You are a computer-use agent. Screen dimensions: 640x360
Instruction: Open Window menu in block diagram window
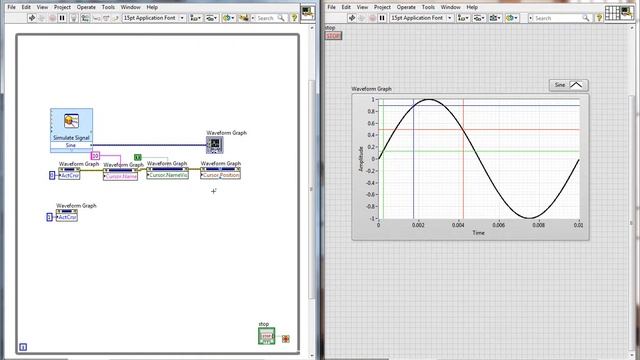130,7
